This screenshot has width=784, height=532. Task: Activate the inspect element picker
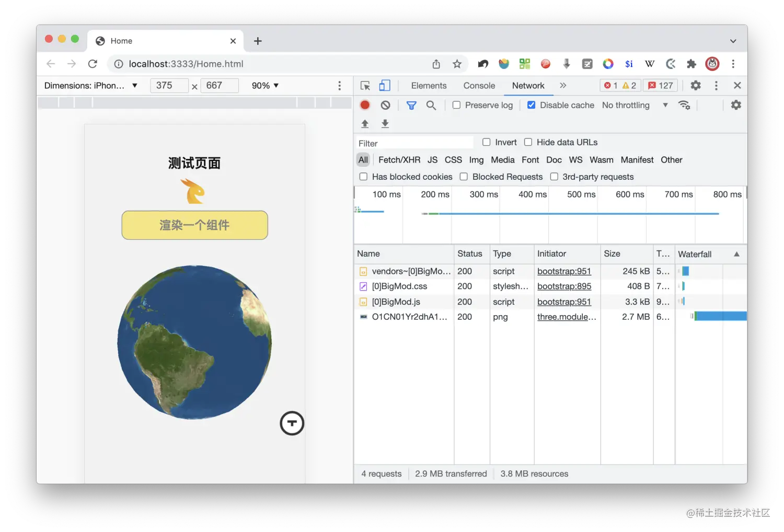coord(365,86)
